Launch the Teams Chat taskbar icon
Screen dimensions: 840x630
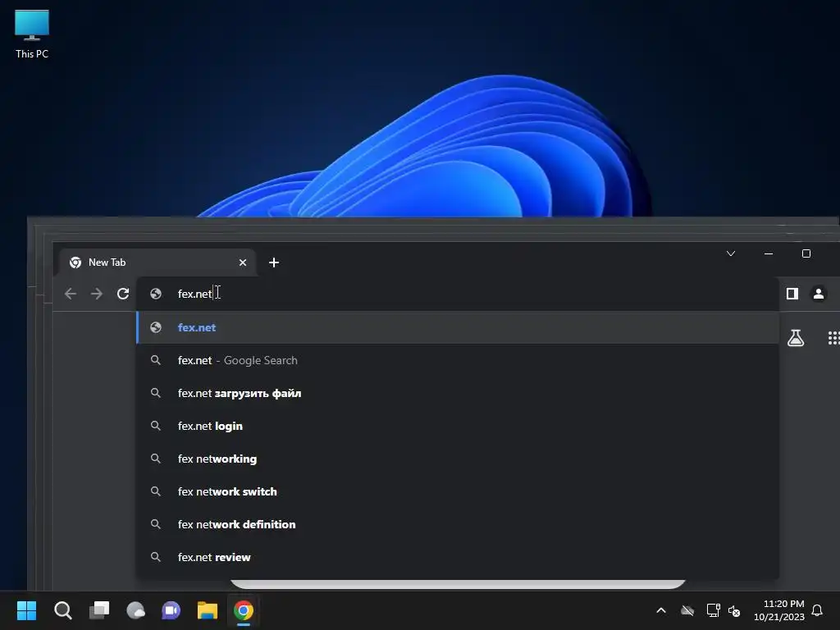pyautogui.click(x=171, y=610)
